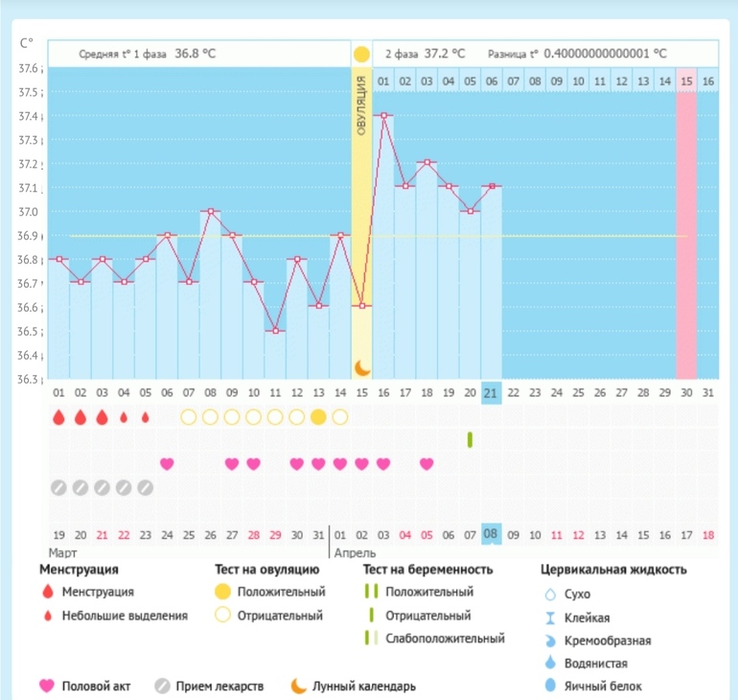
Task: Click the moon icon in the ovulation column
Action: point(361,367)
